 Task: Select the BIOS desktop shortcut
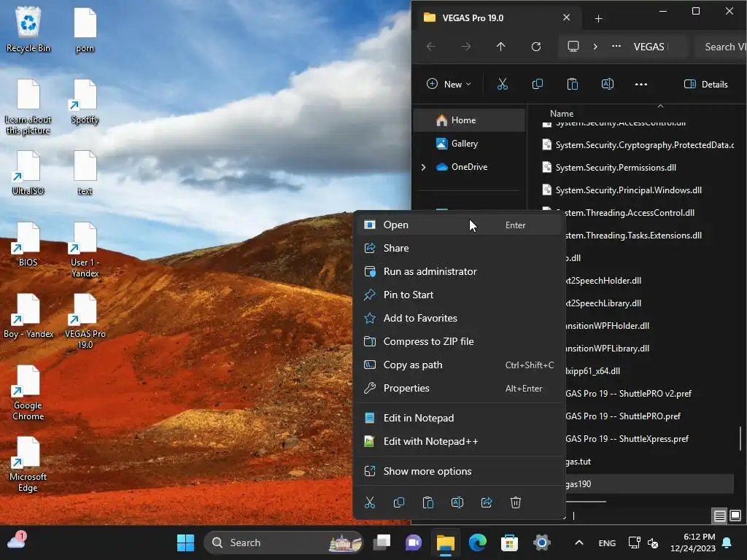tap(28, 245)
